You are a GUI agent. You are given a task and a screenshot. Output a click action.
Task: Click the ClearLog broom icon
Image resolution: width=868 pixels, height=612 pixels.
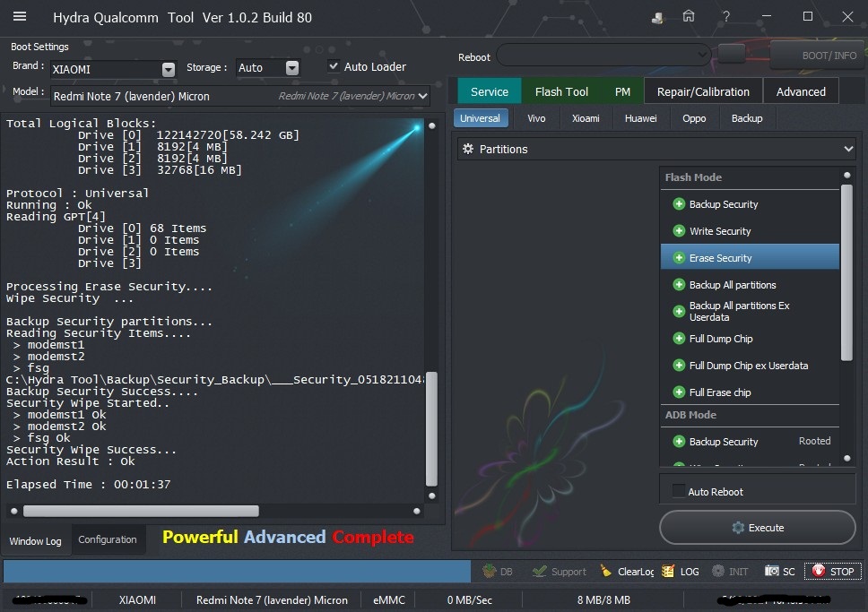pos(606,571)
